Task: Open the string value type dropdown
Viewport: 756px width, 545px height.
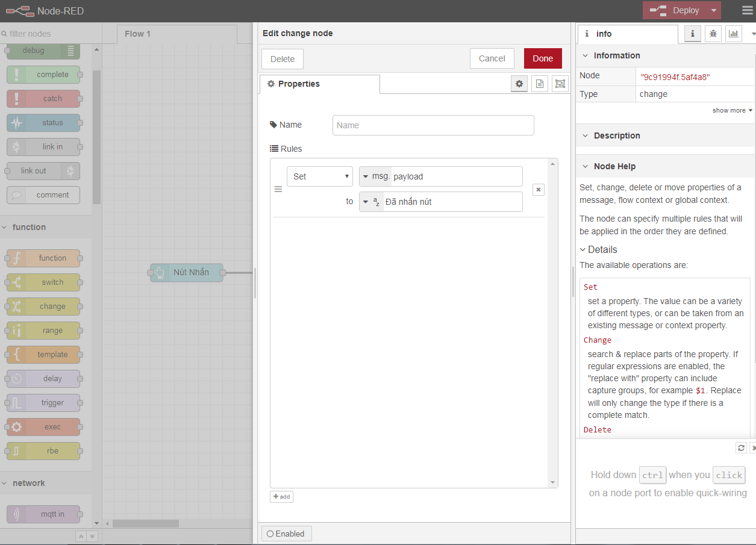Action: click(371, 202)
